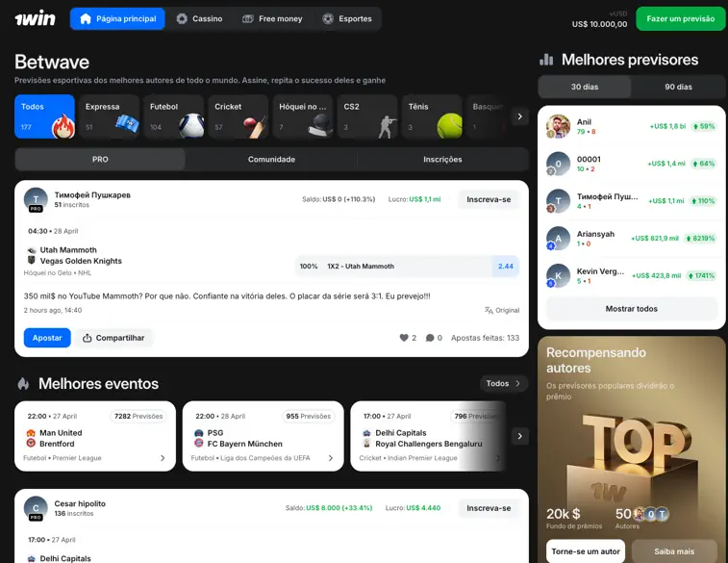This screenshot has width=728, height=563.
Task: Open Anil forecaster profile picture
Action: point(558,126)
